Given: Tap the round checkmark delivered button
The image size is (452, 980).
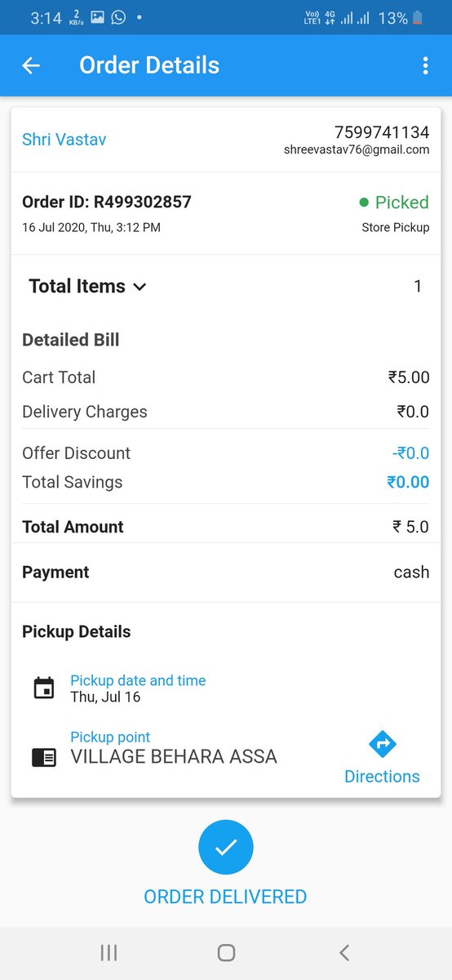Looking at the screenshot, I should tap(226, 848).
